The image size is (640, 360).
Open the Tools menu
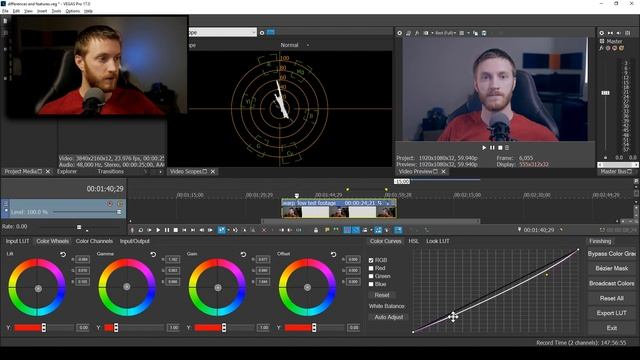point(56,11)
